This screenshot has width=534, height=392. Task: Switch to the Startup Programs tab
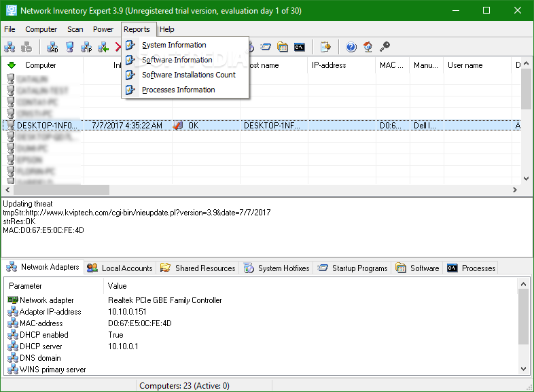pos(353,268)
